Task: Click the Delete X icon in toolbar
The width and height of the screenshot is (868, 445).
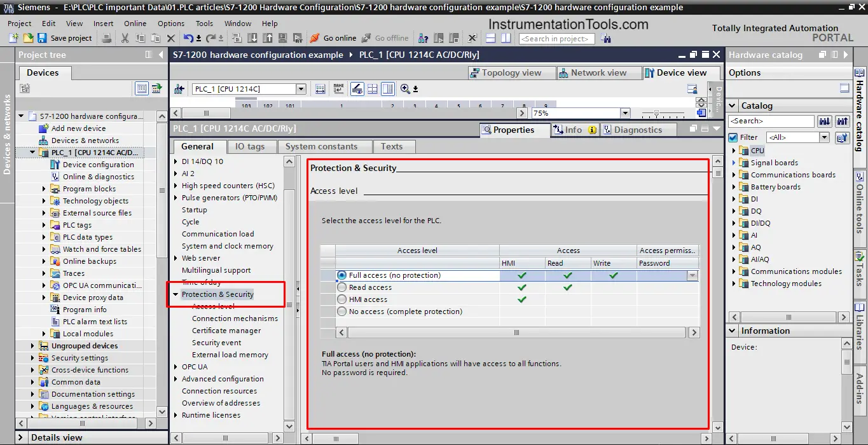Action: coord(170,38)
